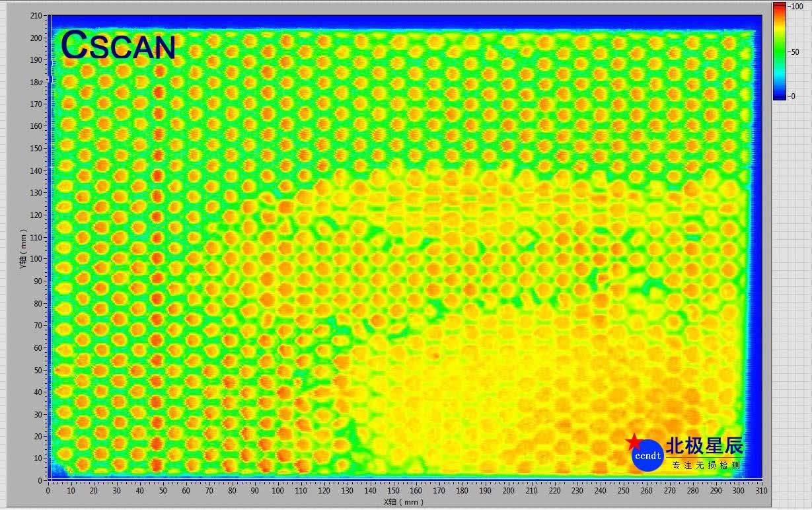Click the Y轴 (mm) axis label

point(22,248)
